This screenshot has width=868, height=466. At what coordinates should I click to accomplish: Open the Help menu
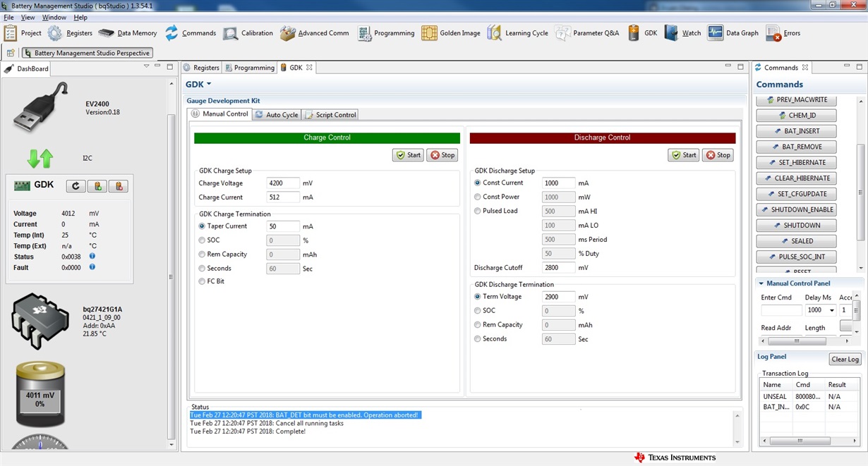click(x=80, y=18)
